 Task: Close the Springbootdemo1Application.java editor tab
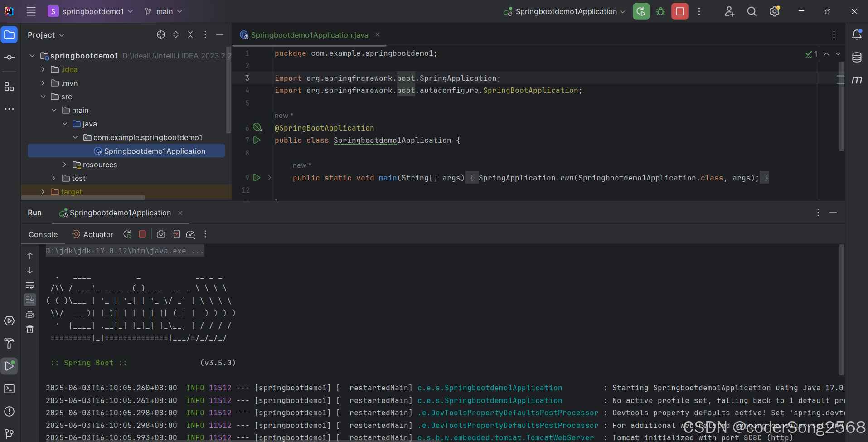pos(378,34)
